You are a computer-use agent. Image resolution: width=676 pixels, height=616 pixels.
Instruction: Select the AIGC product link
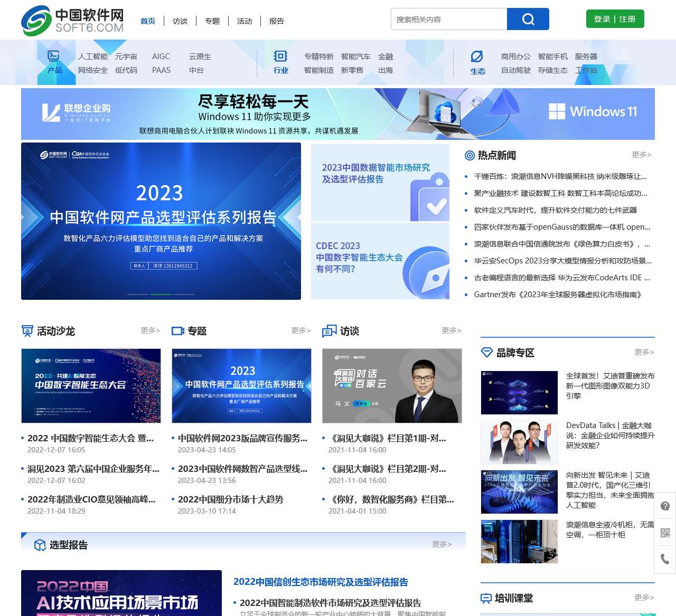coord(161,56)
